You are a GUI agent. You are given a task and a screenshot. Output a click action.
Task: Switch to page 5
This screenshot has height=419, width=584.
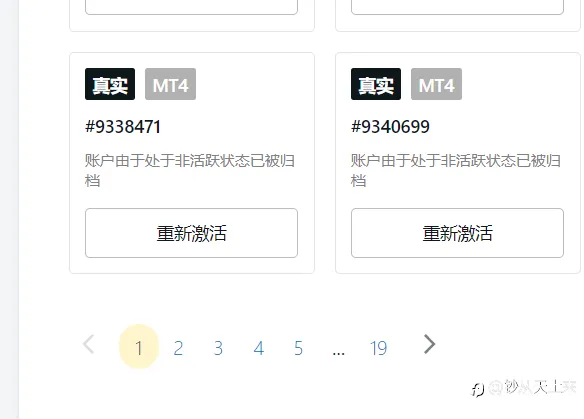tap(298, 348)
